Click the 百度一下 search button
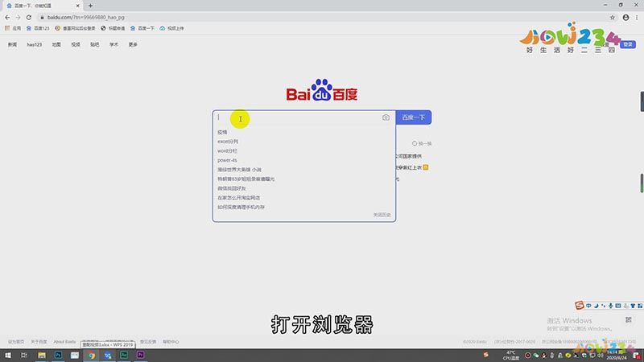This screenshot has width=644, height=362. pyautogui.click(x=414, y=117)
